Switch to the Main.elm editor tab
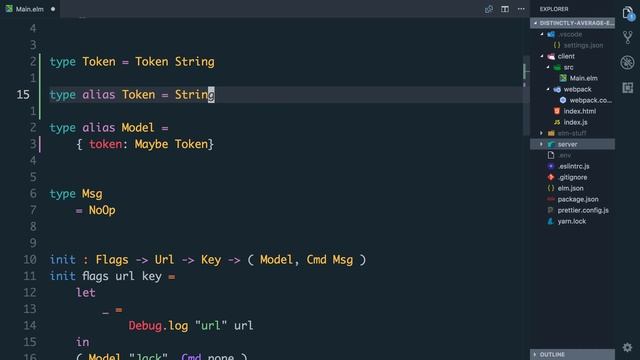 30,9
